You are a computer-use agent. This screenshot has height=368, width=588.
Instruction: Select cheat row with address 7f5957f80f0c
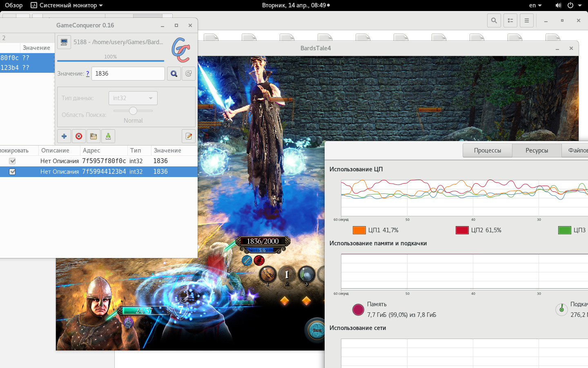[x=99, y=161]
